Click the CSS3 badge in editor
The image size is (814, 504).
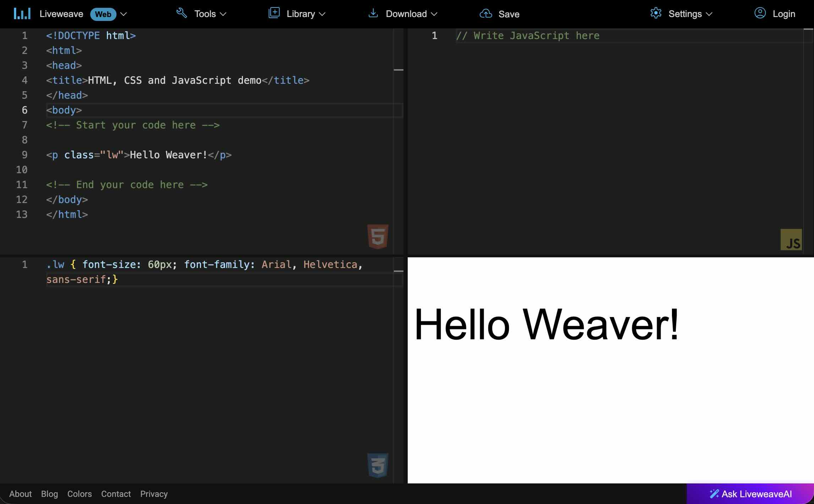[378, 465]
